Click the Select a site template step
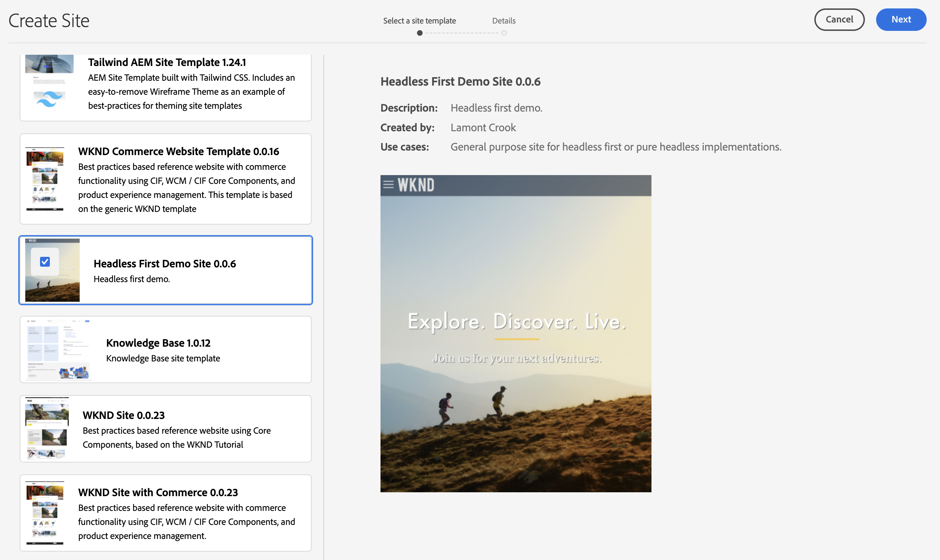The height and width of the screenshot is (560, 940). pyautogui.click(x=419, y=21)
